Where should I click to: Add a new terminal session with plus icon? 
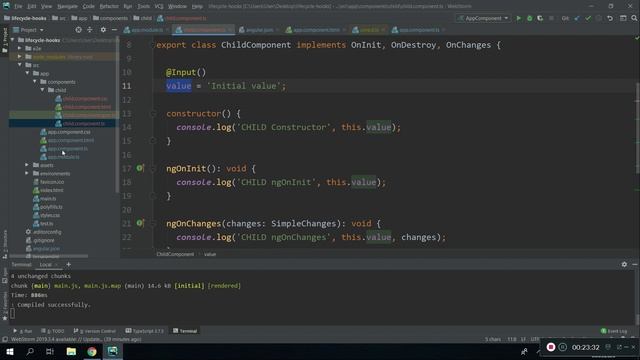[x=69, y=264]
